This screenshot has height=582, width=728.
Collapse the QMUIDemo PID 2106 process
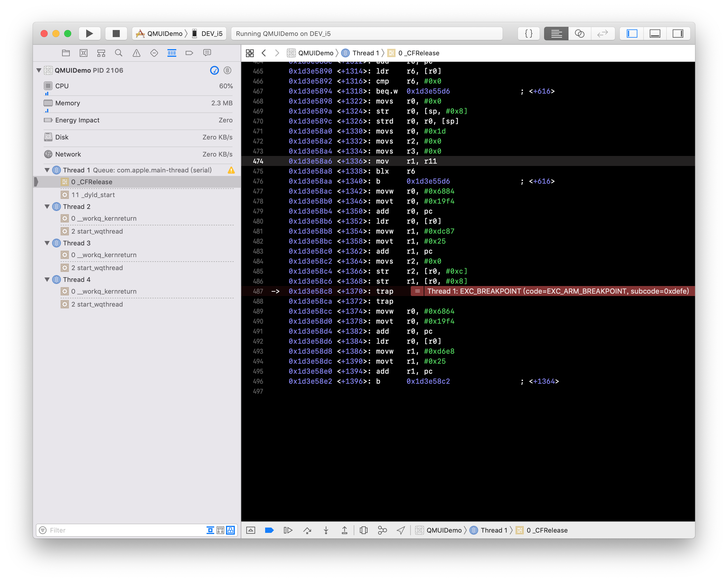(x=39, y=70)
